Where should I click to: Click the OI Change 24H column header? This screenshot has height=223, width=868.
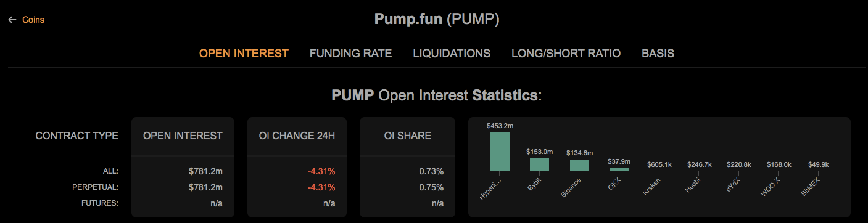pyautogui.click(x=297, y=136)
